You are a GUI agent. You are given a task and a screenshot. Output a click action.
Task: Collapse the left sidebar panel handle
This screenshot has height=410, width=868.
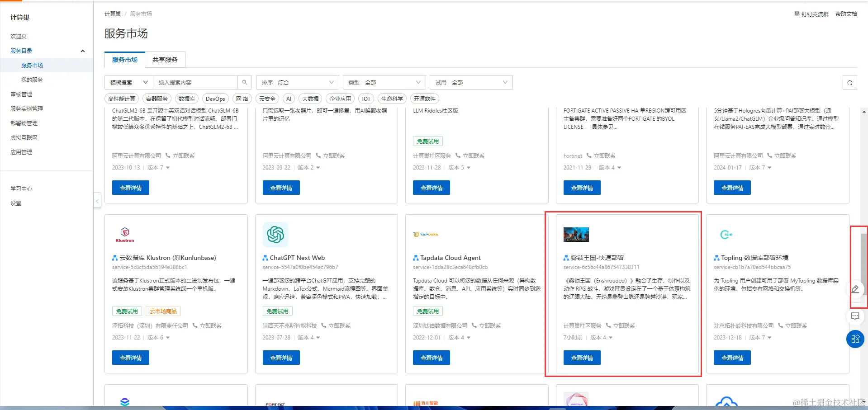point(97,200)
